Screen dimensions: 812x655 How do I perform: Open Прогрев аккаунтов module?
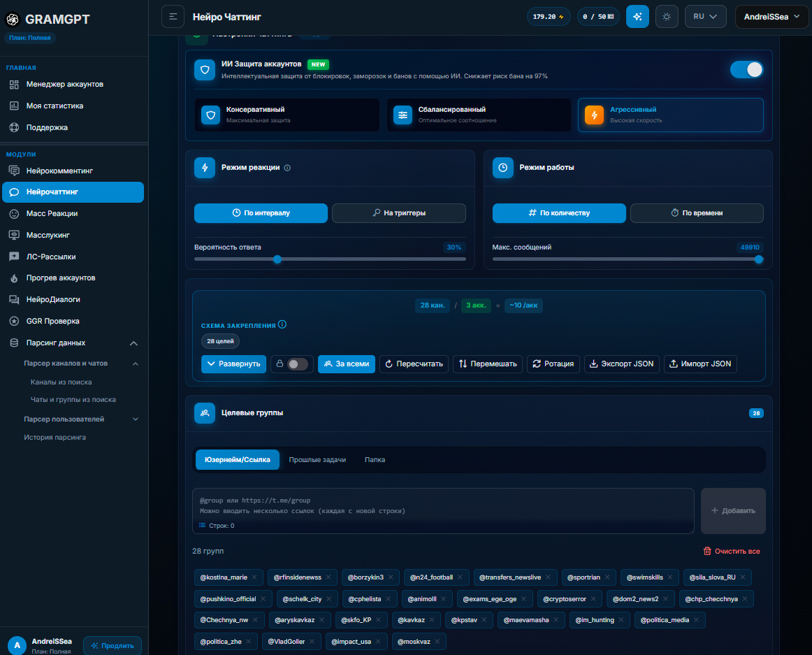coord(73,278)
